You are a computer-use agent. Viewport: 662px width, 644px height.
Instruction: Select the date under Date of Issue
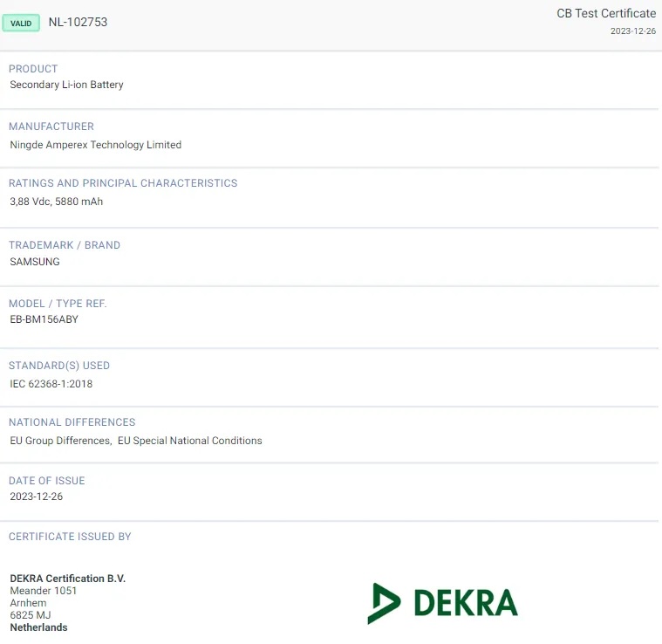pyautogui.click(x=36, y=497)
